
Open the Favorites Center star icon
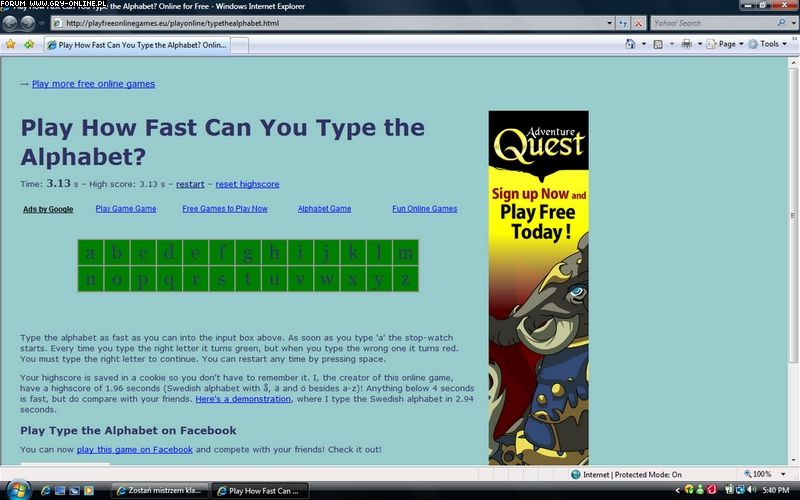(10, 44)
